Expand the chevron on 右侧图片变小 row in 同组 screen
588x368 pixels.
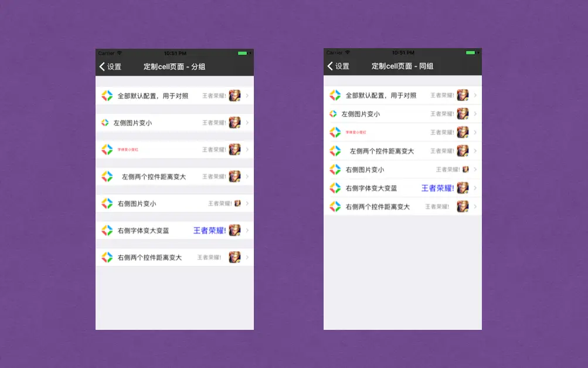476,169
